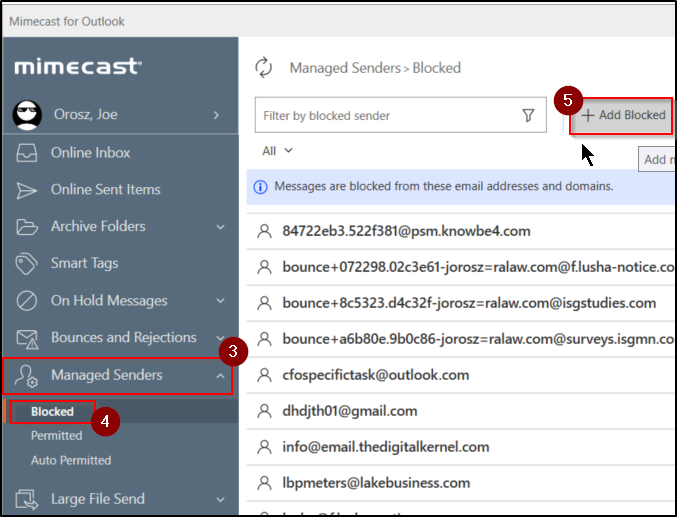Expand the Archive Folders chevron
The width and height of the screenshot is (677, 517).
[x=220, y=227]
